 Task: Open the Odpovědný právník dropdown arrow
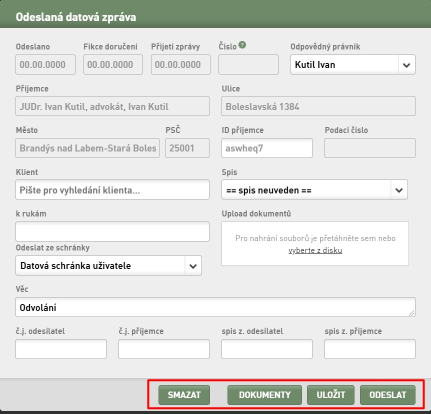point(407,65)
